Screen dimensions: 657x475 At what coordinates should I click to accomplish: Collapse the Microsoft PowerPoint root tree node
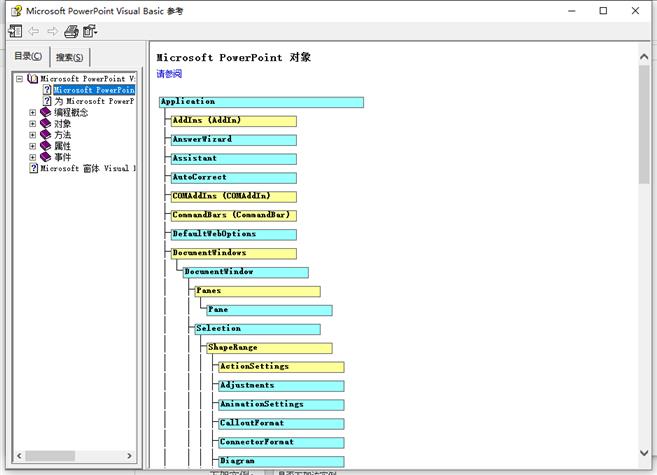[19, 79]
